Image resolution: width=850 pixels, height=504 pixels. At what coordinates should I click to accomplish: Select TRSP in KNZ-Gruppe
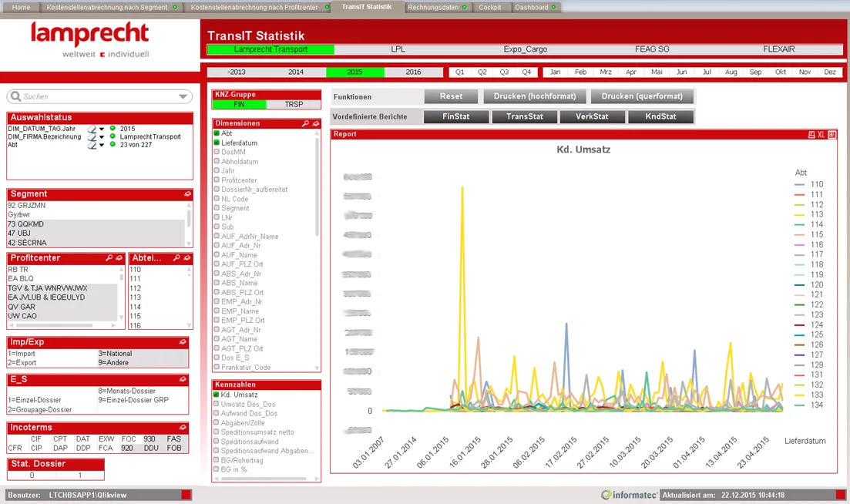pyautogui.click(x=294, y=105)
